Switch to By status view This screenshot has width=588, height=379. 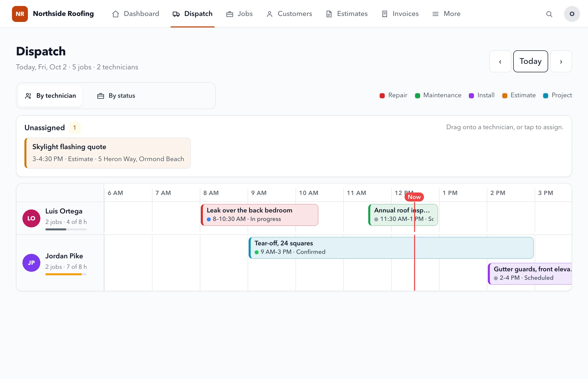coord(116,96)
